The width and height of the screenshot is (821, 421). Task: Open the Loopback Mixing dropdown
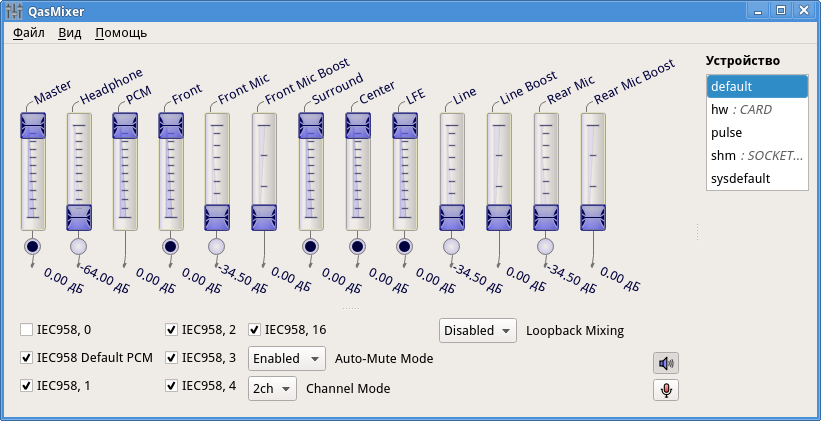click(478, 330)
